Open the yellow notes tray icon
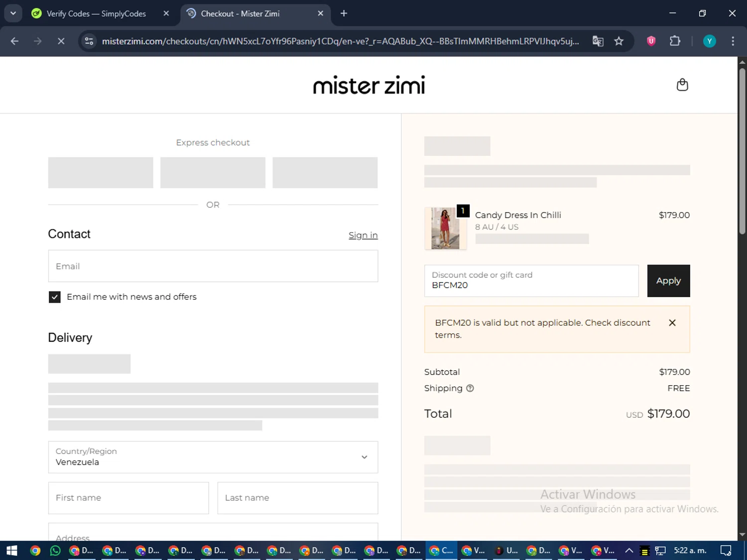This screenshot has width=747, height=560. tap(644, 551)
